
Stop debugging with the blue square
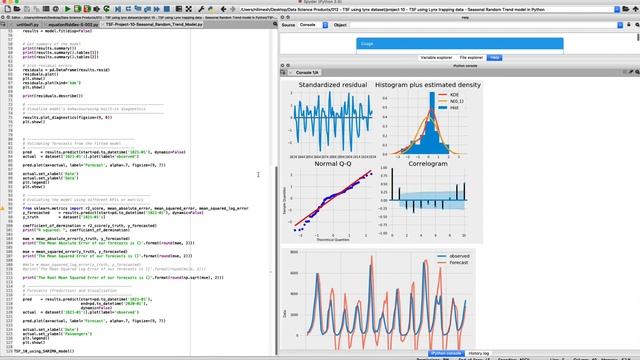[x=167, y=9]
